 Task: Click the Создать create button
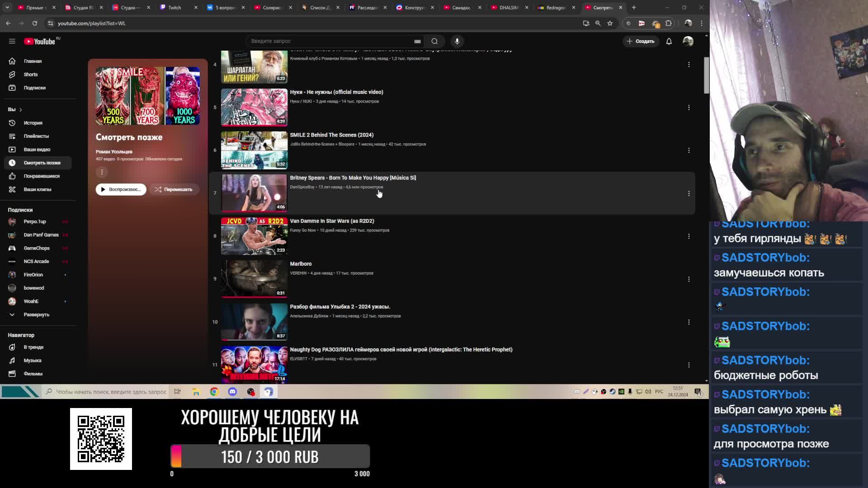pos(641,41)
